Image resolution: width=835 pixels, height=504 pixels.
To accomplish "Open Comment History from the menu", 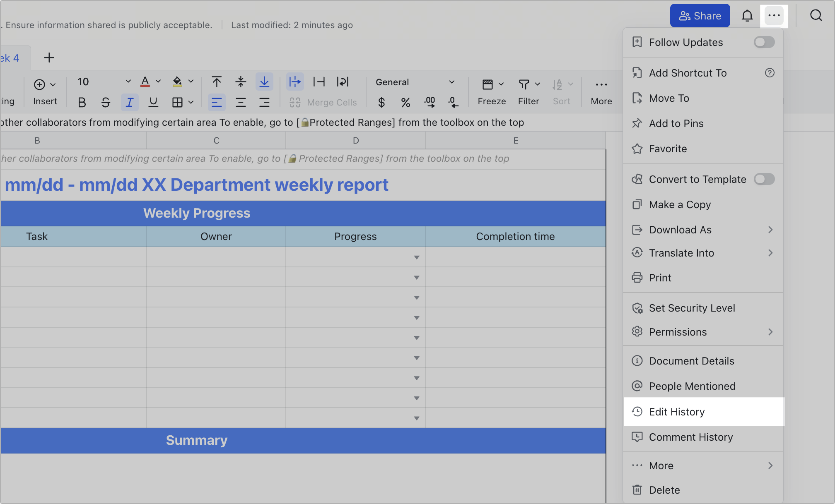I will click(x=691, y=437).
